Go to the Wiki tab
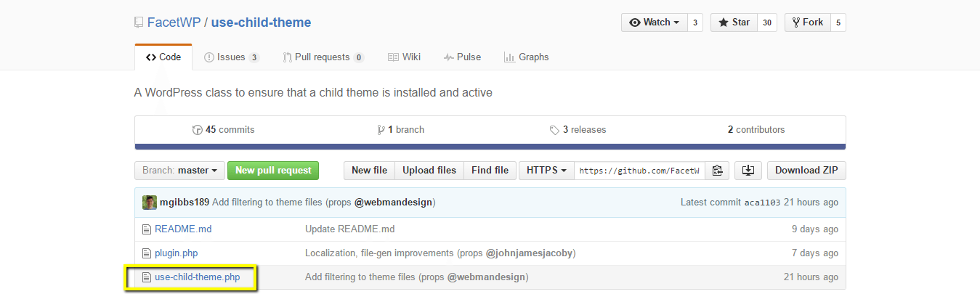980x294 pixels. point(405,57)
